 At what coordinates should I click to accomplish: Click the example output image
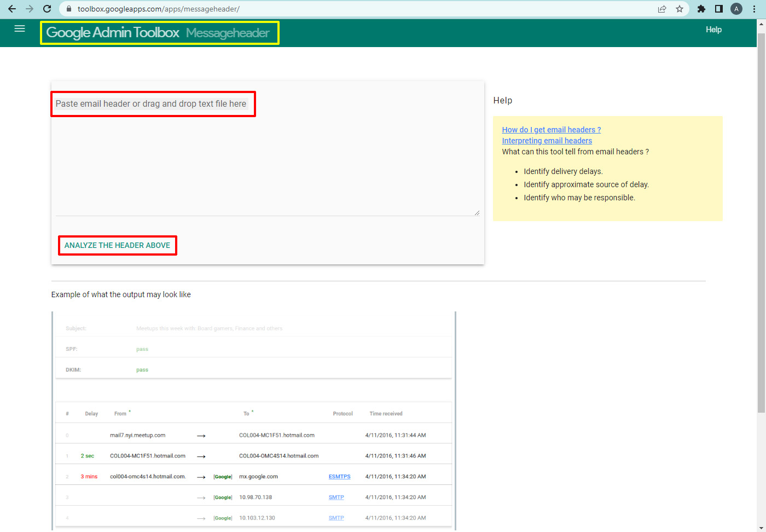pyautogui.click(x=254, y=420)
